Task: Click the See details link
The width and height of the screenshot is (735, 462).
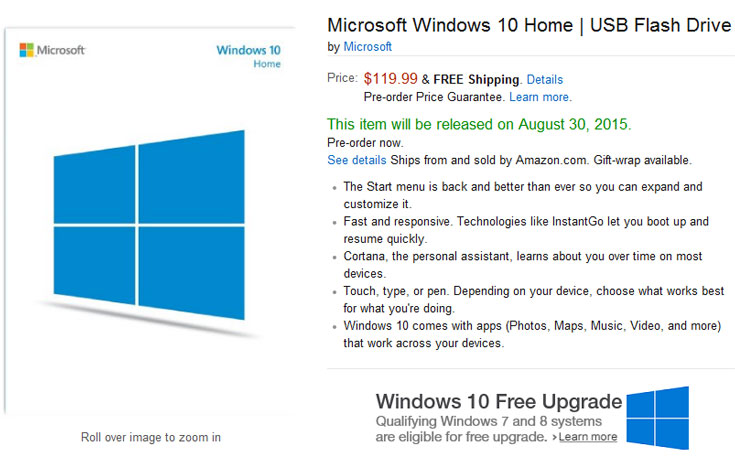Action: 357,160
